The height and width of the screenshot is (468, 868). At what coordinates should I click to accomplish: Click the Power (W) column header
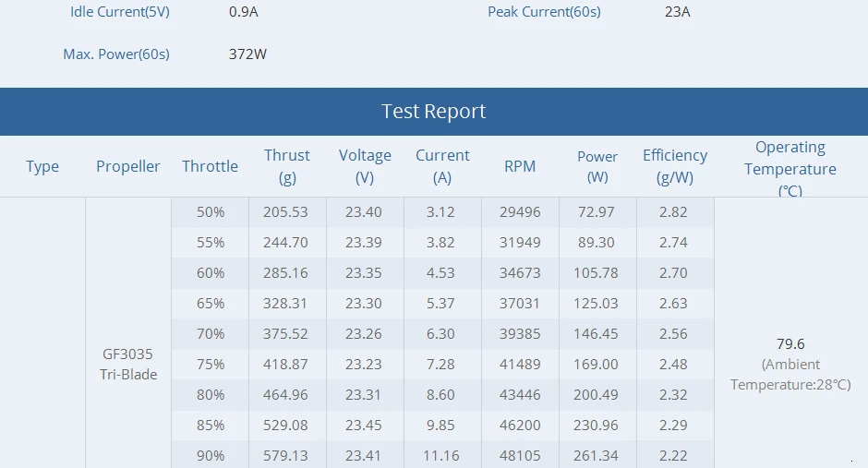(x=597, y=166)
